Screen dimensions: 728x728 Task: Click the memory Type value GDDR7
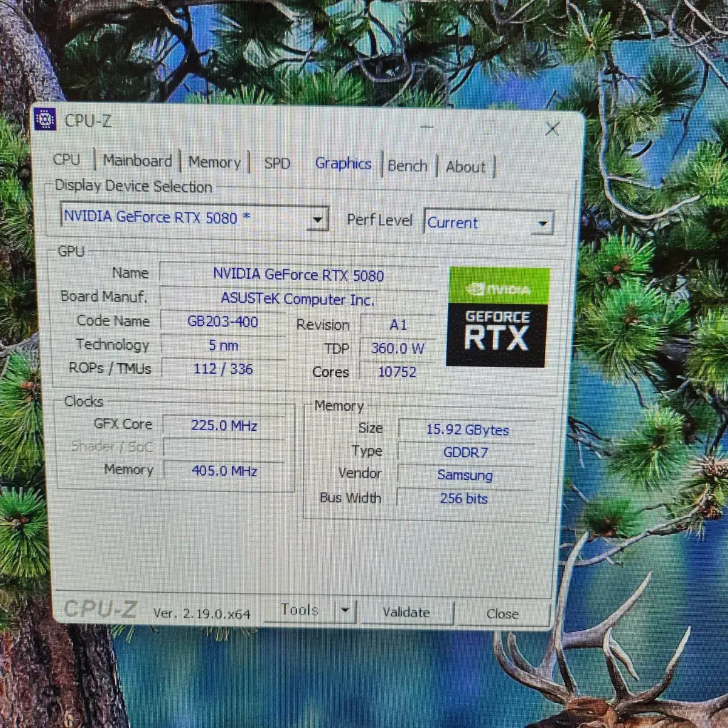tap(466, 453)
